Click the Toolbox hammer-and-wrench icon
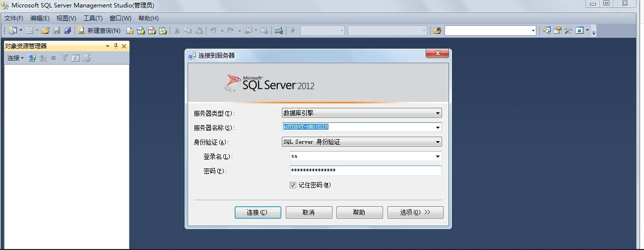The width and height of the screenshot is (644, 250). coord(568,30)
